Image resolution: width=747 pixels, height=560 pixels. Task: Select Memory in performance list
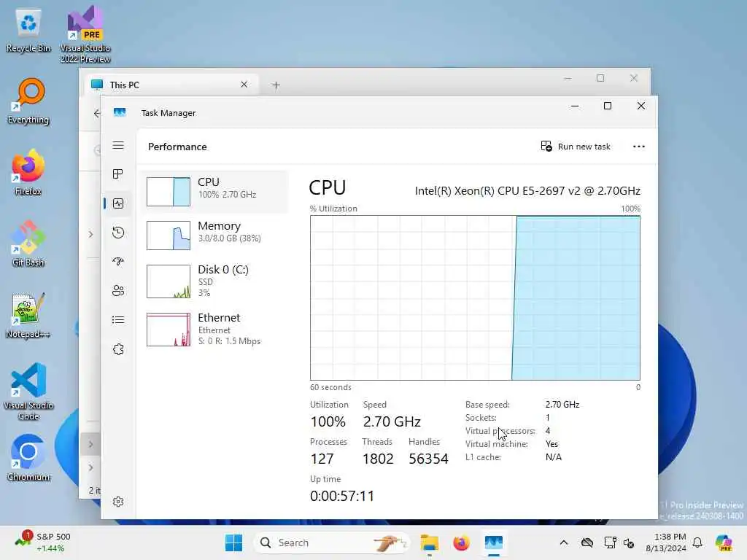[x=214, y=236]
